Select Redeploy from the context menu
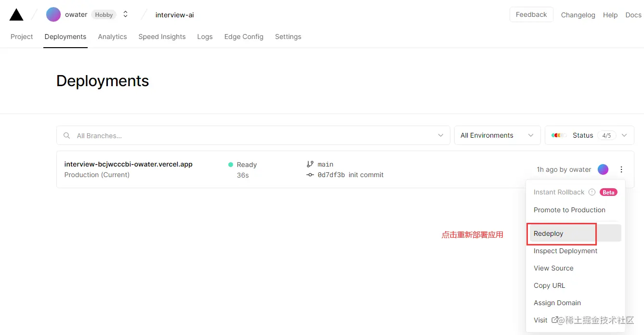Screen dimensions: 644x335 point(576,233)
